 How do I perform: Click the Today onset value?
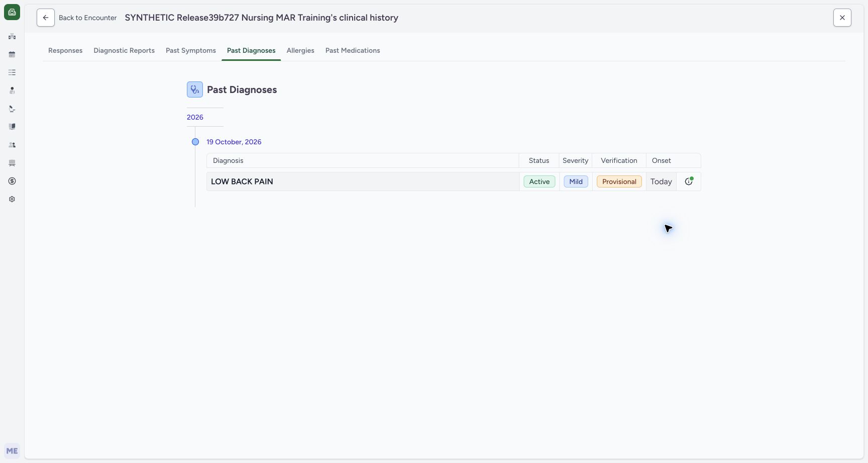(661, 181)
